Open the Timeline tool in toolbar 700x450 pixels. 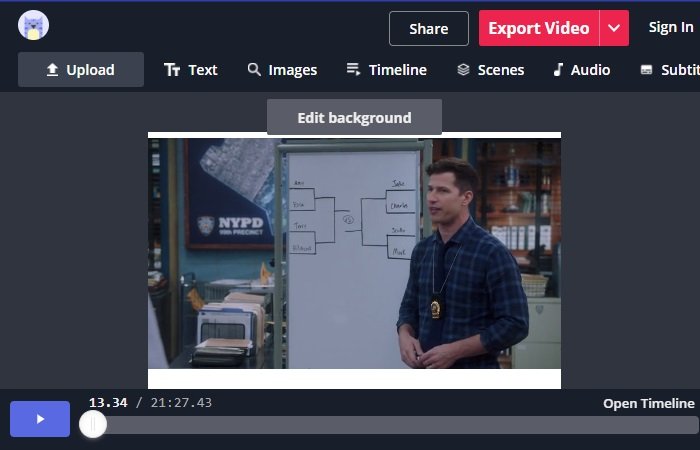click(x=387, y=70)
